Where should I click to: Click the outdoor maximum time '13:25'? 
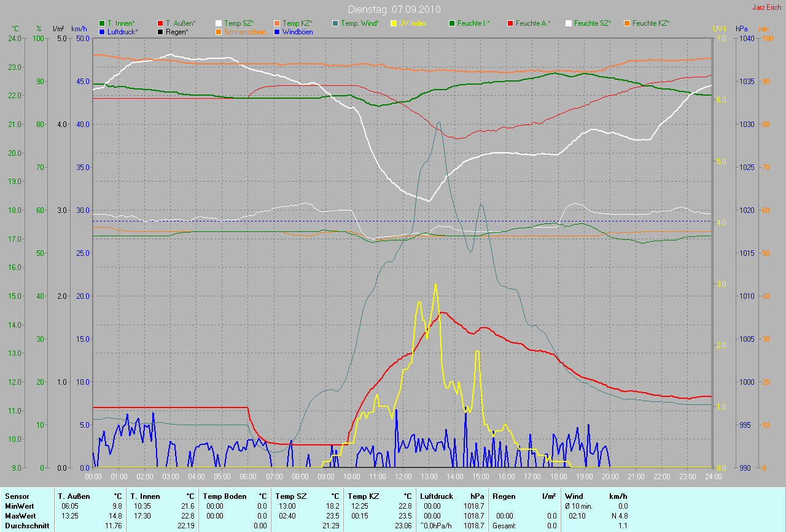coord(70,516)
